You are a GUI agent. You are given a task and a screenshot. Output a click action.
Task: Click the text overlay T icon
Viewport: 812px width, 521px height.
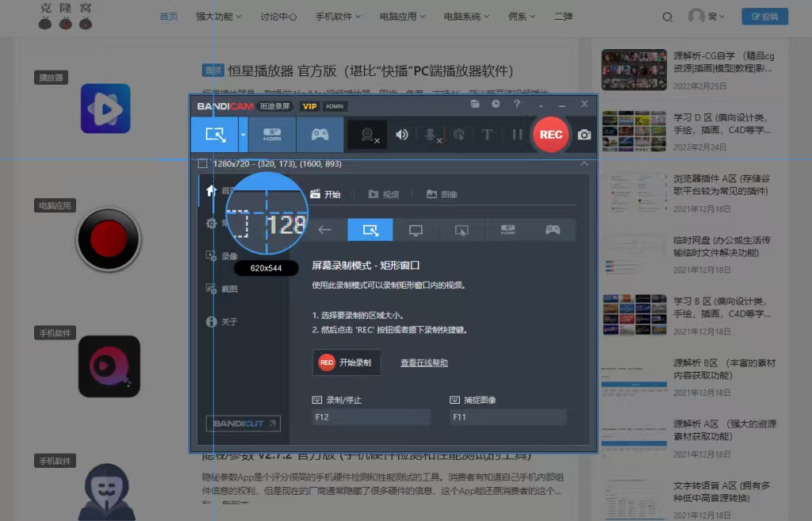pos(488,135)
